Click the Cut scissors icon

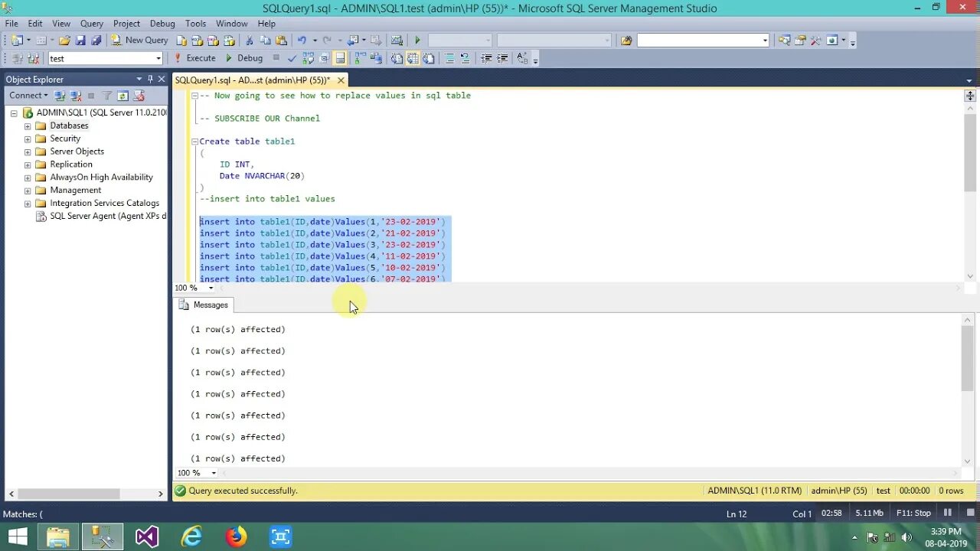(x=249, y=40)
